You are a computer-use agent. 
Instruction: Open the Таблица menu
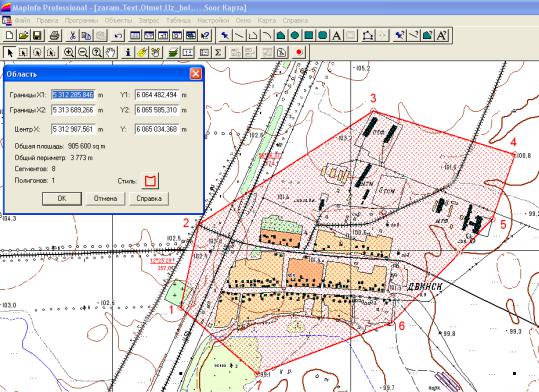pos(178,21)
